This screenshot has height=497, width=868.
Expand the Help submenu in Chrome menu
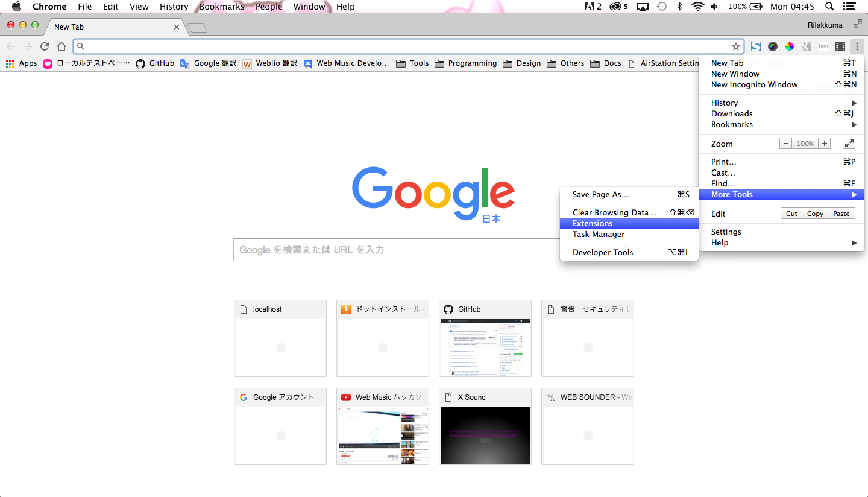[781, 242]
